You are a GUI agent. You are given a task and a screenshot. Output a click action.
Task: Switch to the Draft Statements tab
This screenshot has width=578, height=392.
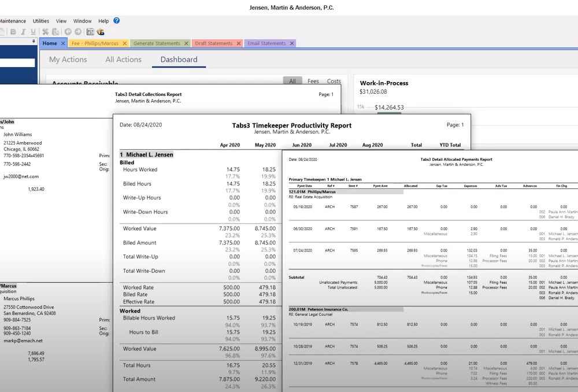pyautogui.click(x=214, y=43)
